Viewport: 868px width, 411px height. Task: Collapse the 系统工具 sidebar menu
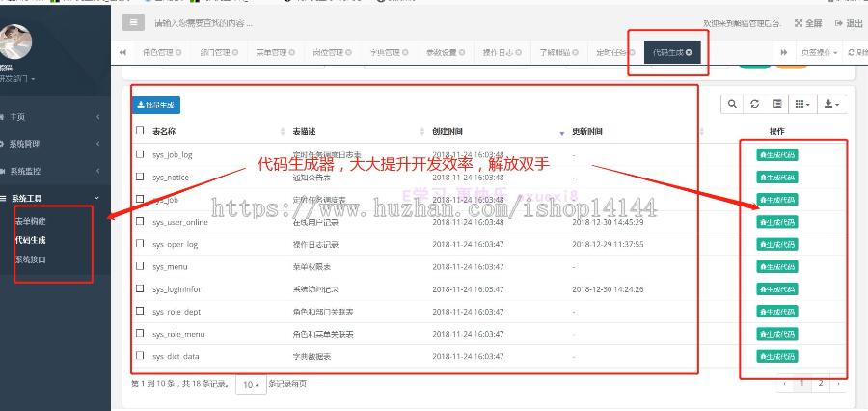click(53, 198)
